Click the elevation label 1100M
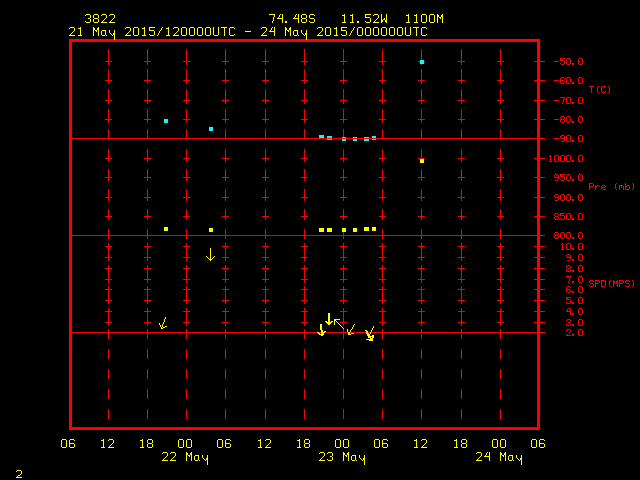 (x=423, y=19)
